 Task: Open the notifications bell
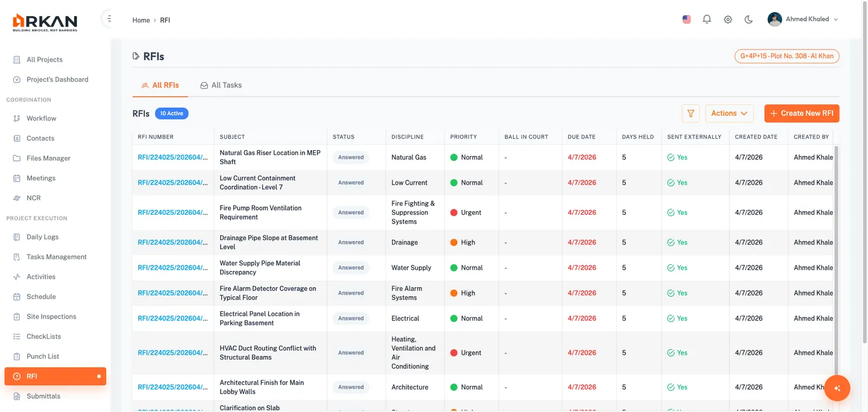[706, 19]
